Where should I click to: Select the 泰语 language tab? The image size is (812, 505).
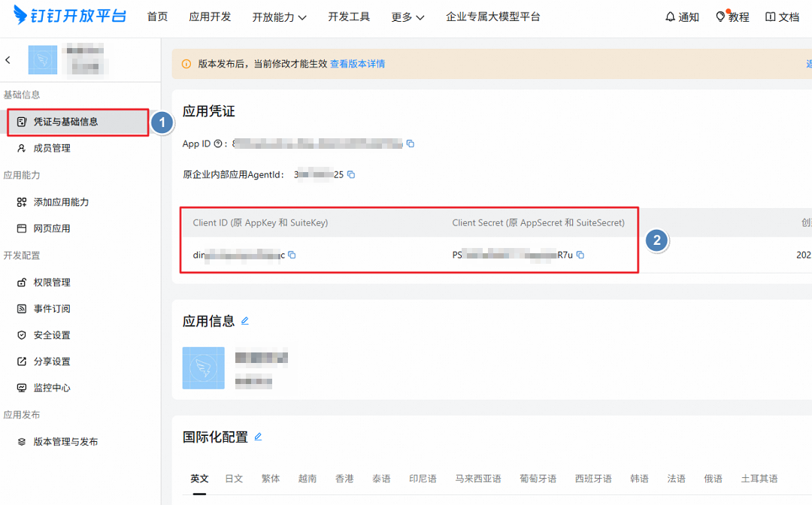(381, 479)
